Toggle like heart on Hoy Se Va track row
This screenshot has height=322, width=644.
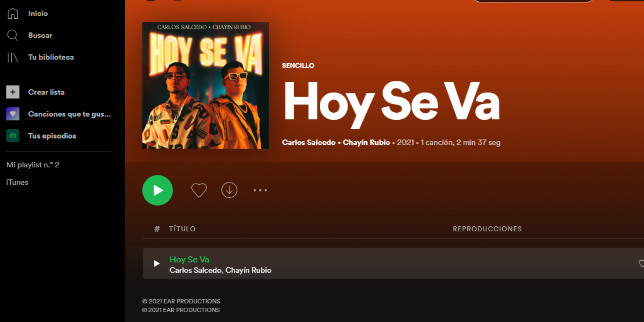(641, 263)
